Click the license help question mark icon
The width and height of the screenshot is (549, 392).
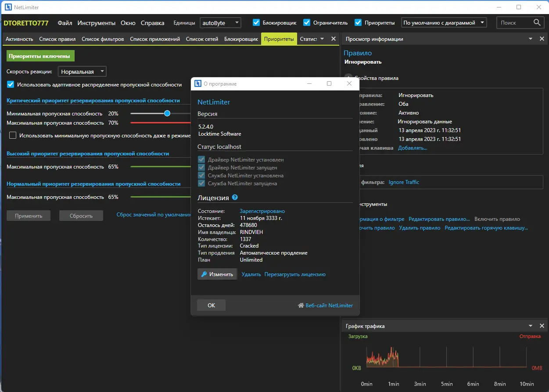point(235,198)
